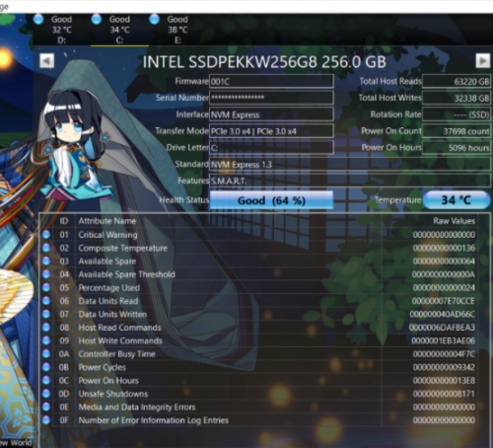The height and width of the screenshot is (448, 493).
Task: Click Total Host Reads value 63220 GB
Action: (457, 81)
